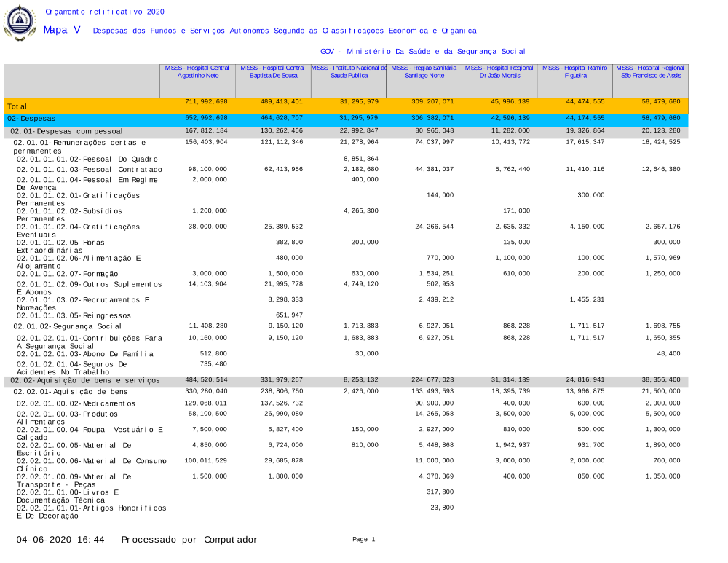Select the 'Hospital Regional Dr João Morais' header

(499, 71)
